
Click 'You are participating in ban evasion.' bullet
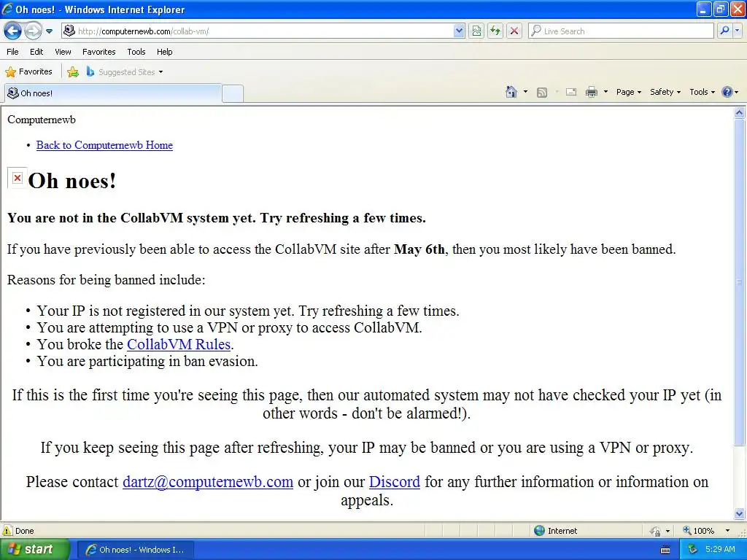(x=147, y=362)
